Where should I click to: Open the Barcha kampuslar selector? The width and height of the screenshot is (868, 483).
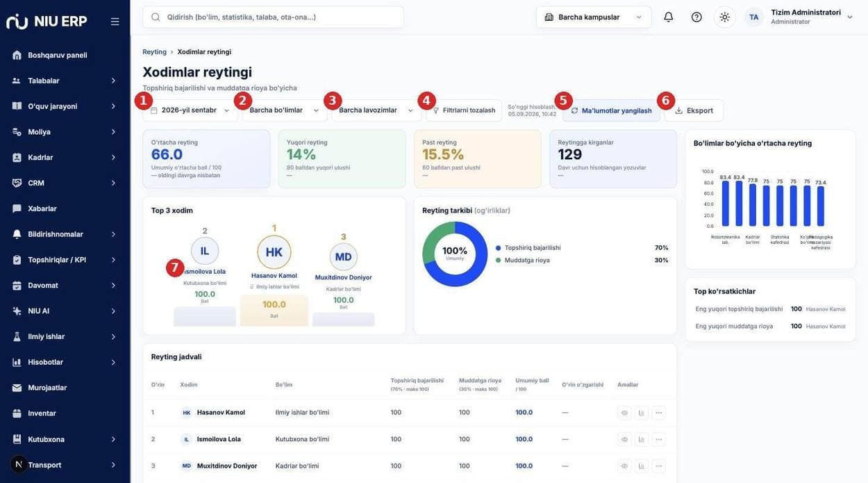(594, 17)
